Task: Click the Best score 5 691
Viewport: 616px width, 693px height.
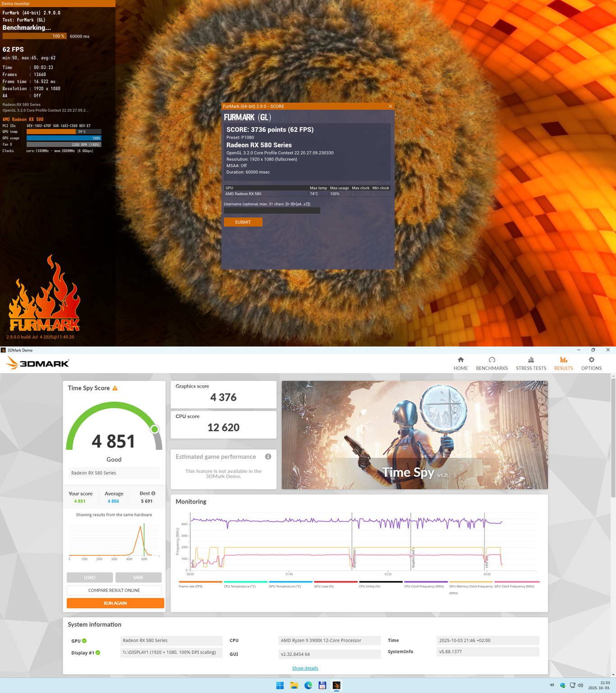Action: (147, 501)
